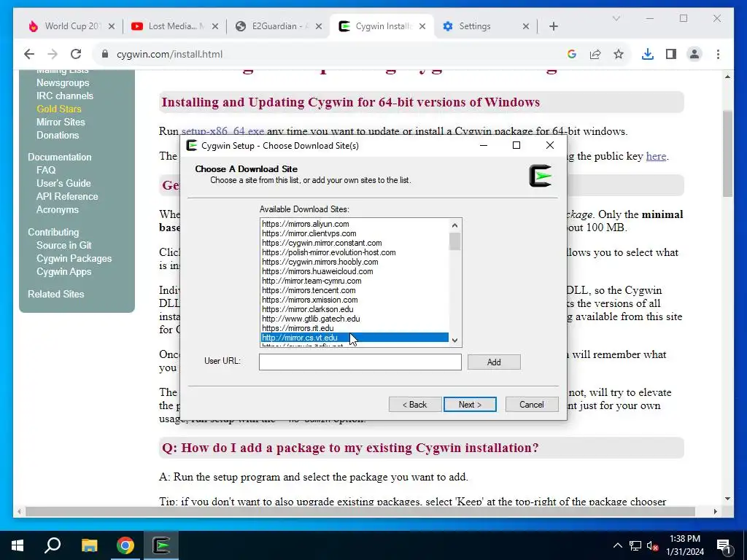
Task: Open the Windows Start menu
Action: [18, 545]
